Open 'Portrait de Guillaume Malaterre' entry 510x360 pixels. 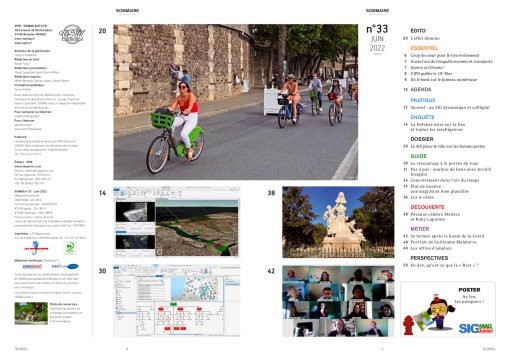(x=443, y=242)
